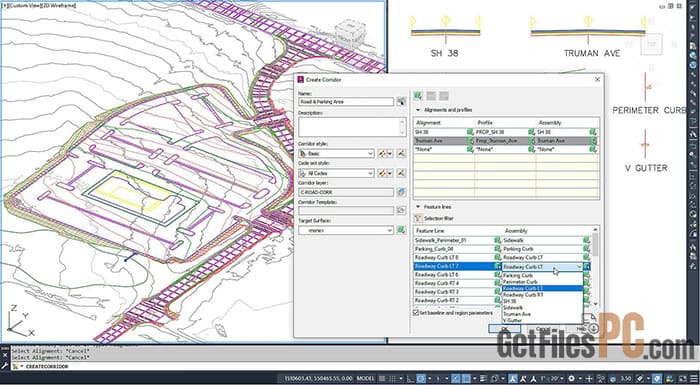This screenshot has height=385, width=700.
Task: Open workspace switching gear in the status bar
Action: pos(572,378)
